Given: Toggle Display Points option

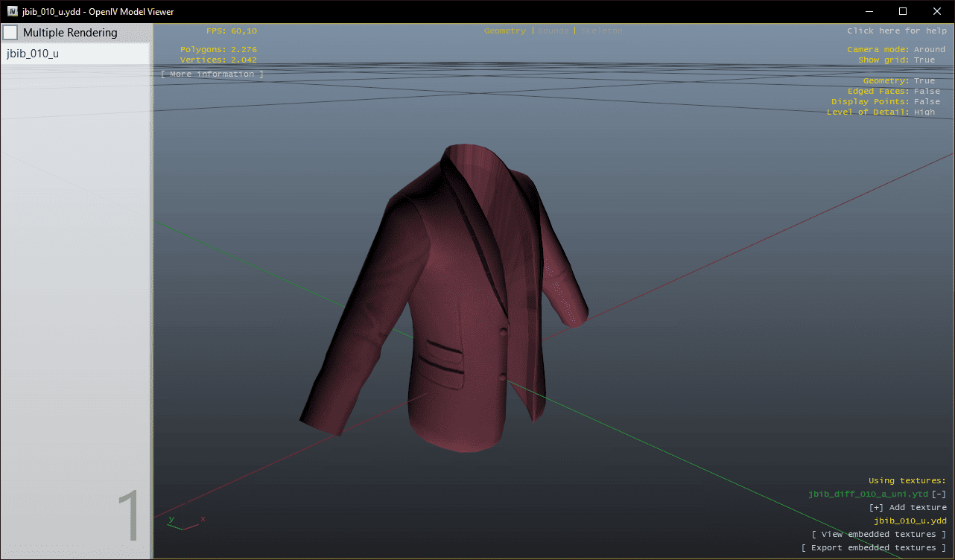Looking at the screenshot, I should pos(927,101).
